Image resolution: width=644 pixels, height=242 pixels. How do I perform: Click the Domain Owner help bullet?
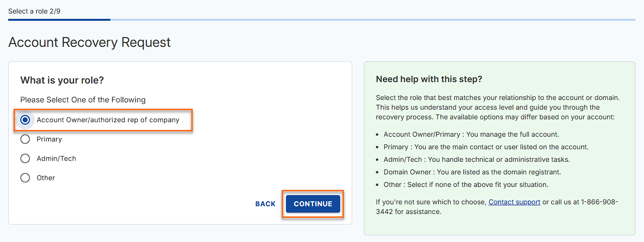pos(472,172)
